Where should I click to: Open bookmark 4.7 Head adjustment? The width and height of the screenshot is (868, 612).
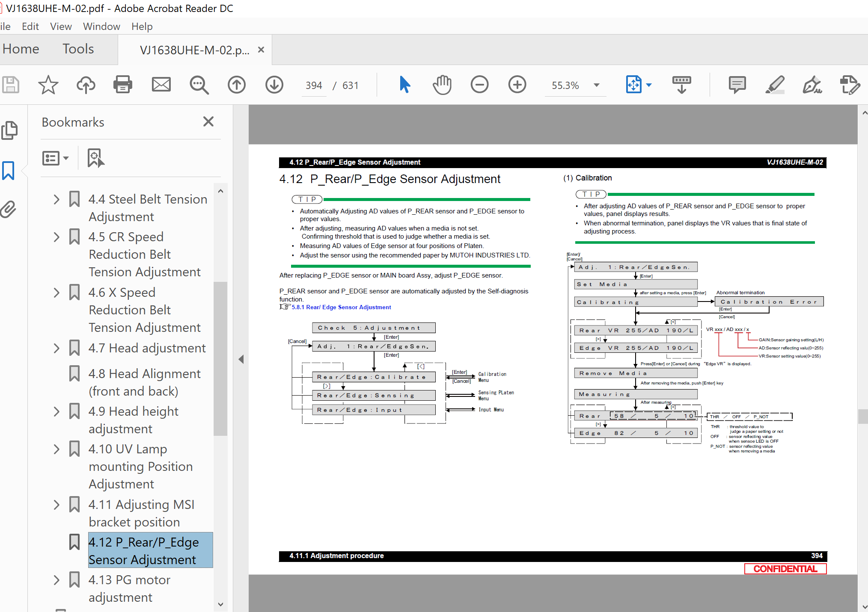[147, 348]
